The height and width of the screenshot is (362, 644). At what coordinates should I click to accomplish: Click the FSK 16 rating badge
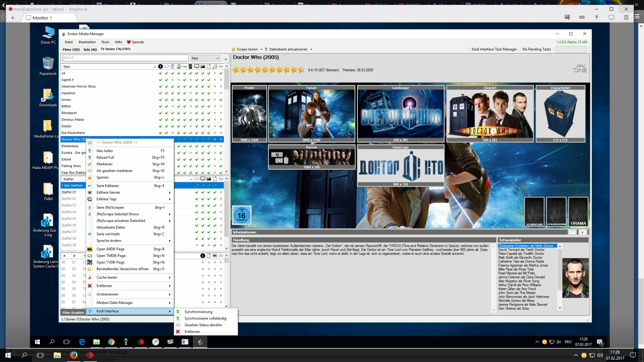click(x=242, y=215)
